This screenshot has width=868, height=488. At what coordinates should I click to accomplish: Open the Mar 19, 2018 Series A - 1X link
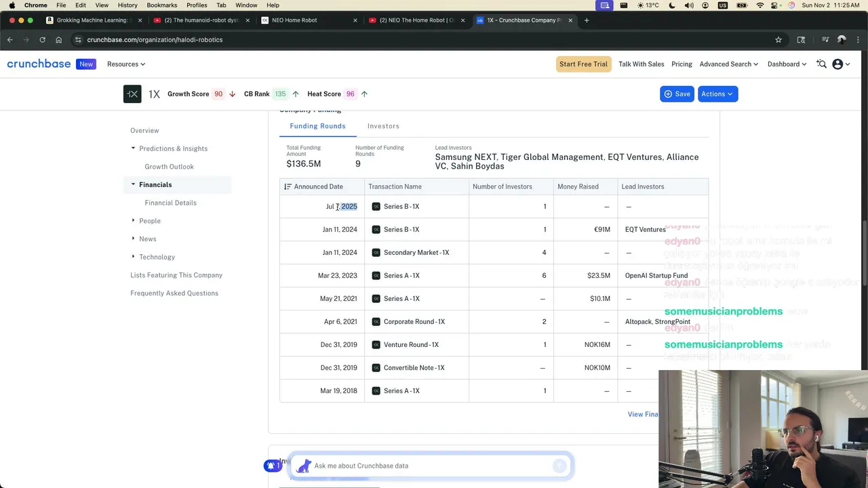[401, 391]
